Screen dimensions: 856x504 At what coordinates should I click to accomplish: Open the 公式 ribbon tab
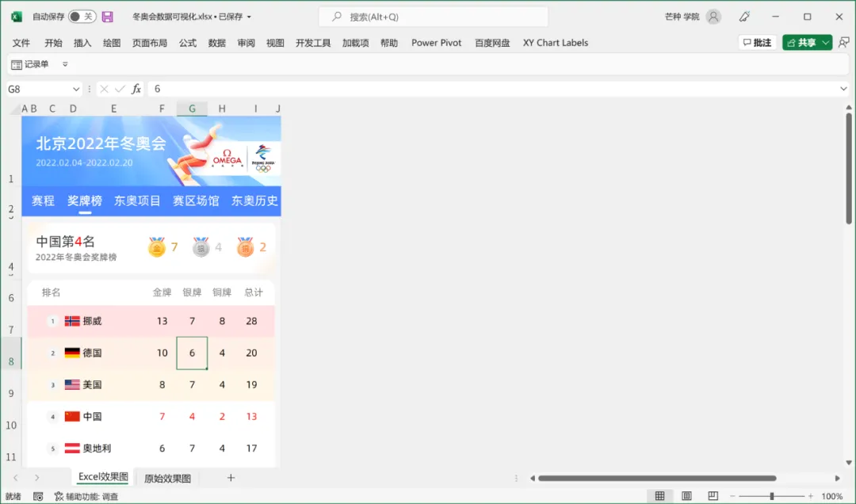188,43
